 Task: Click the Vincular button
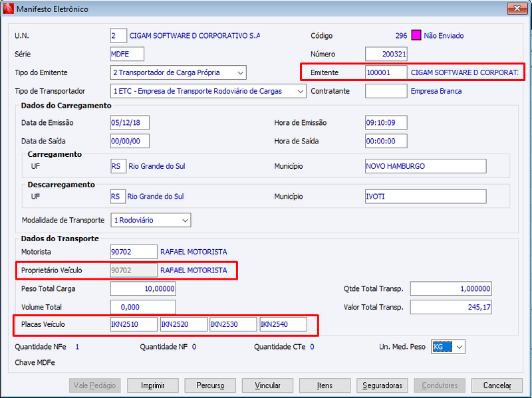click(x=267, y=385)
